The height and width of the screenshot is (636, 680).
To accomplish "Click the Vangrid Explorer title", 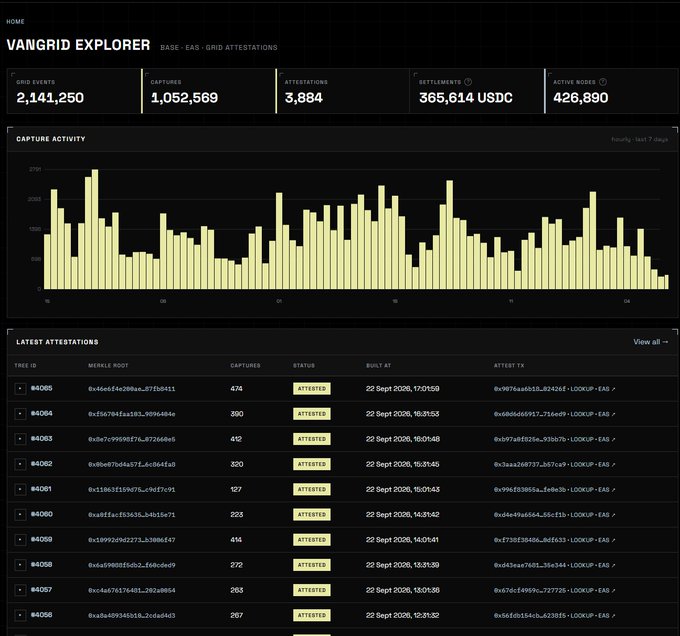I will coord(78,45).
